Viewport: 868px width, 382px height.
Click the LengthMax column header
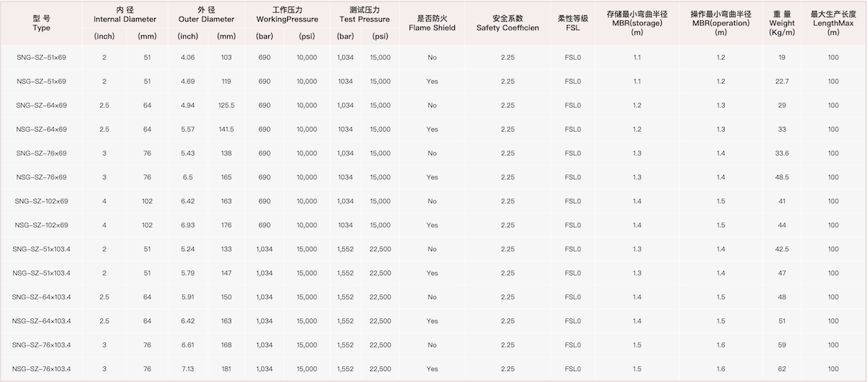pos(834,22)
